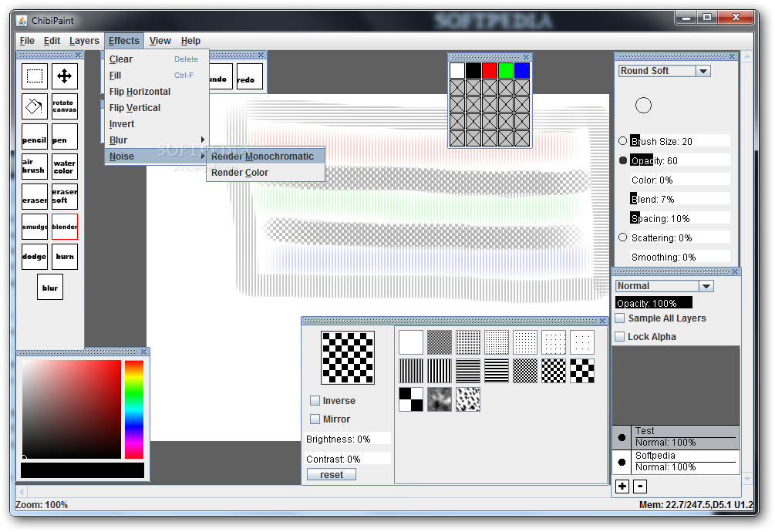The image size is (775, 532).
Task: Toggle visibility of the Test layer
Action: point(622,437)
